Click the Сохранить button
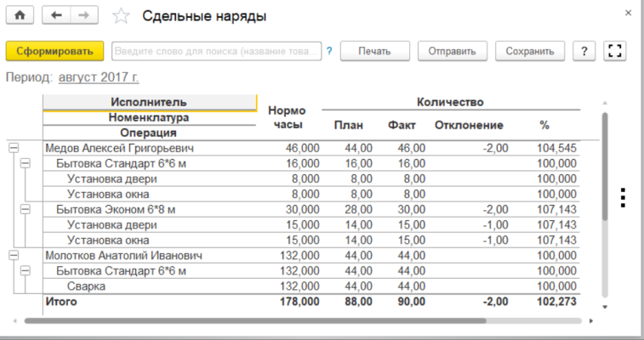This screenshot has width=644, height=340. coord(529,51)
